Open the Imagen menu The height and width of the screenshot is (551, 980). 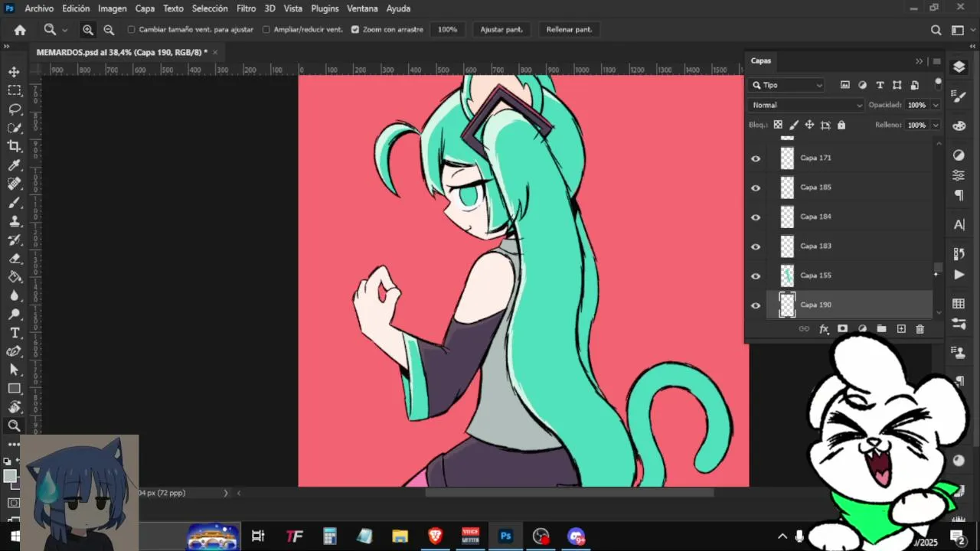pos(113,8)
